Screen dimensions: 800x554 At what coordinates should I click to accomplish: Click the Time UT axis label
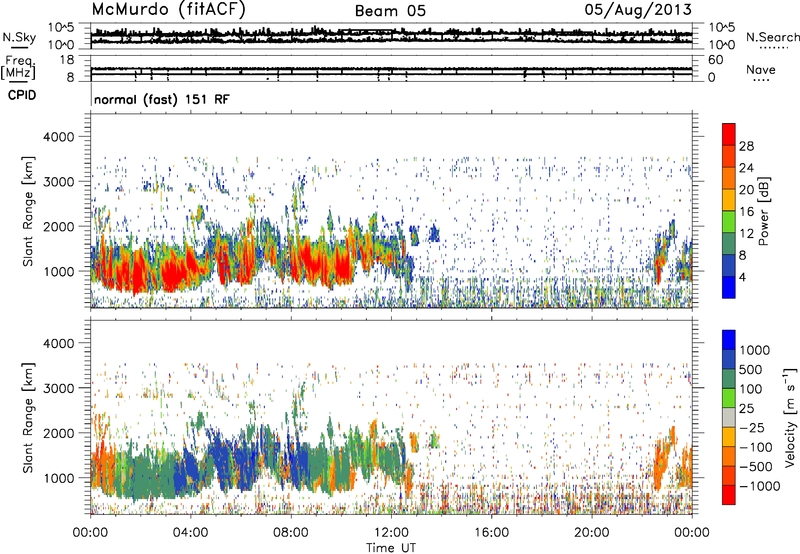tap(391, 548)
